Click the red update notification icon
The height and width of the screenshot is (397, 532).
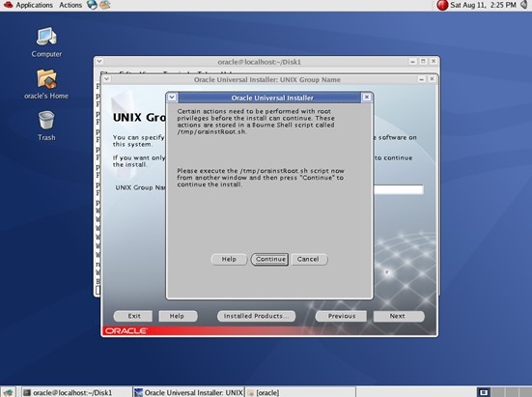(442, 5)
